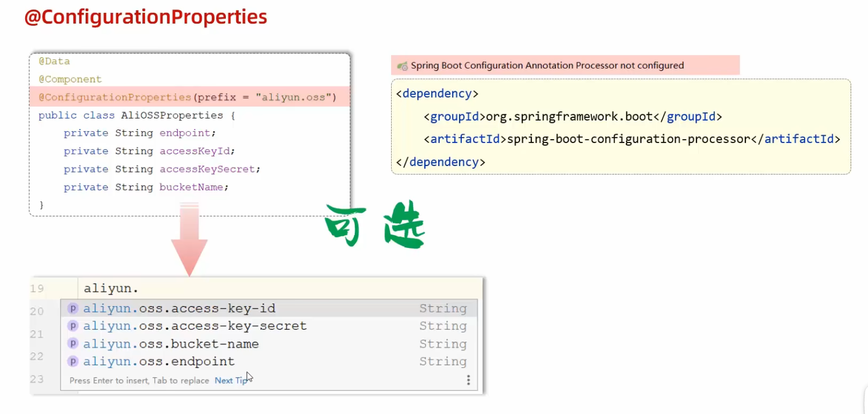Click the property icon beside aliyun.oss.endpoint
The width and height of the screenshot is (868, 414).
(x=72, y=361)
